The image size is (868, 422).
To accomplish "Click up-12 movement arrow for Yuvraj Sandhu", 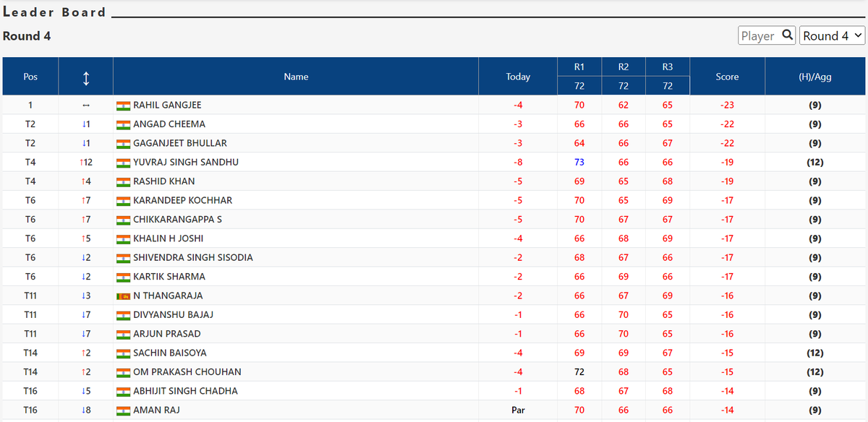I will pyautogui.click(x=86, y=163).
